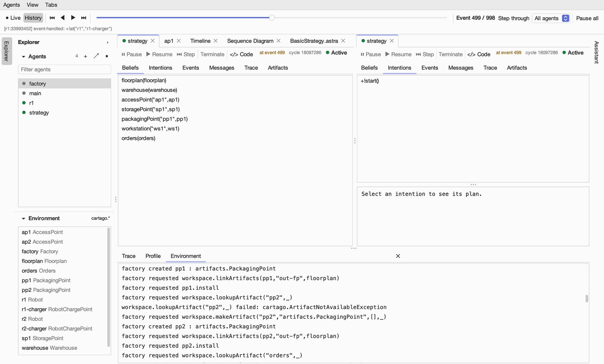Image resolution: width=604 pixels, height=364 pixels.
Task: Close the BasicStrategy.astra tab
Action: [x=343, y=41]
